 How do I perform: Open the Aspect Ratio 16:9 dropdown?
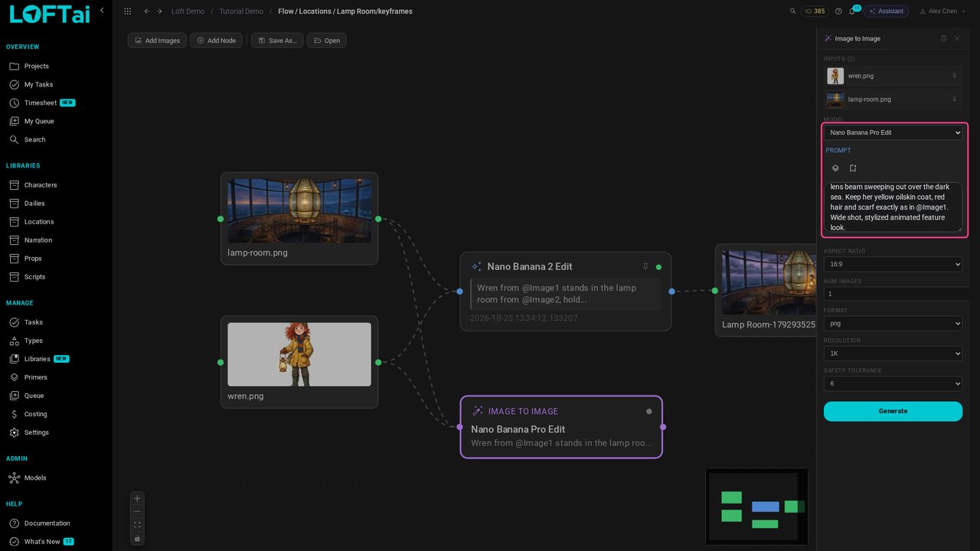point(893,264)
